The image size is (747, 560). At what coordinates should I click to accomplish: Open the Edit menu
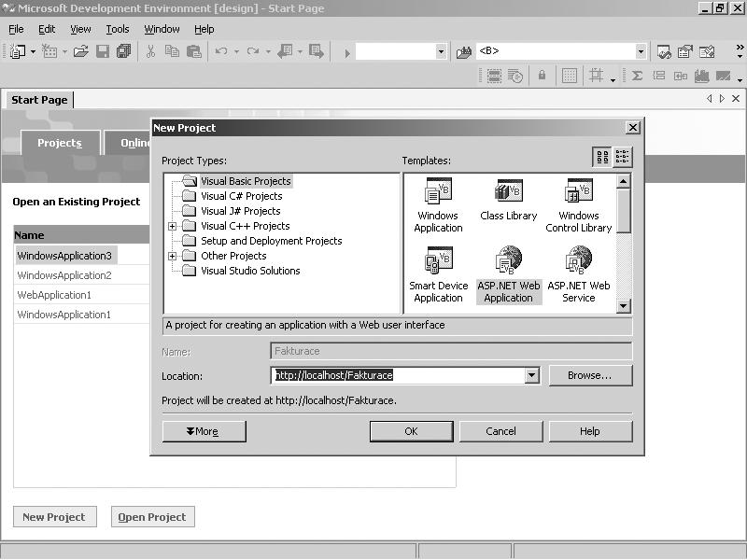[x=47, y=30]
